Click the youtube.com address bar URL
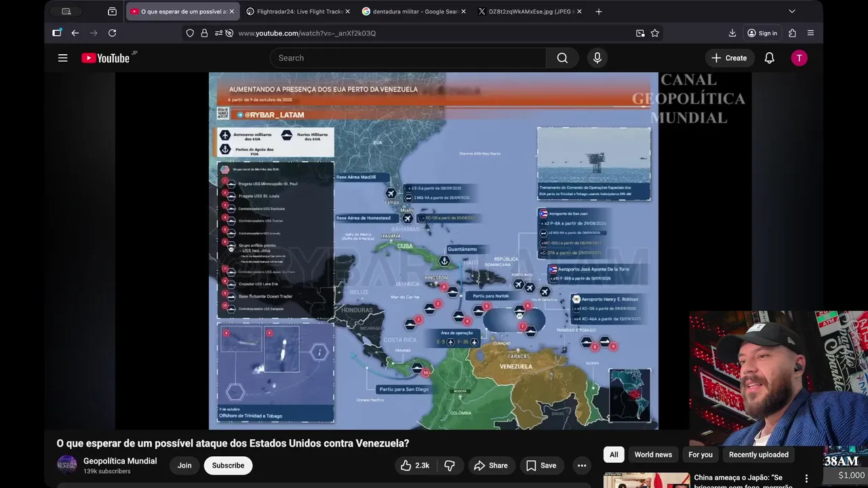Viewport: 868px width, 488px height. [307, 33]
